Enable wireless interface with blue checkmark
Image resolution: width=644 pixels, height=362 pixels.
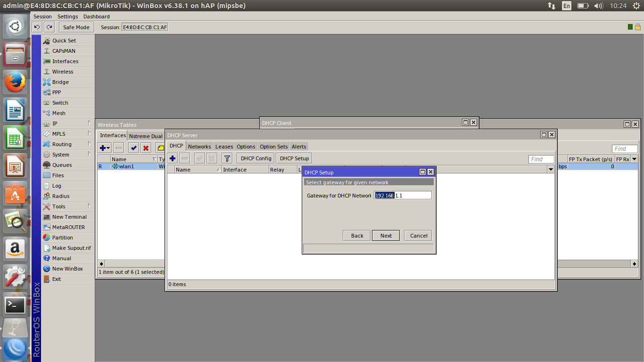pyautogui.click(x=134, y=148)
